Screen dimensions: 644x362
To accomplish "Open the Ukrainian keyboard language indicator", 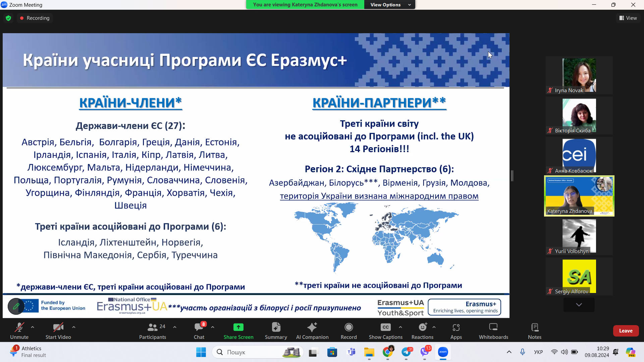I will (538, 352).
